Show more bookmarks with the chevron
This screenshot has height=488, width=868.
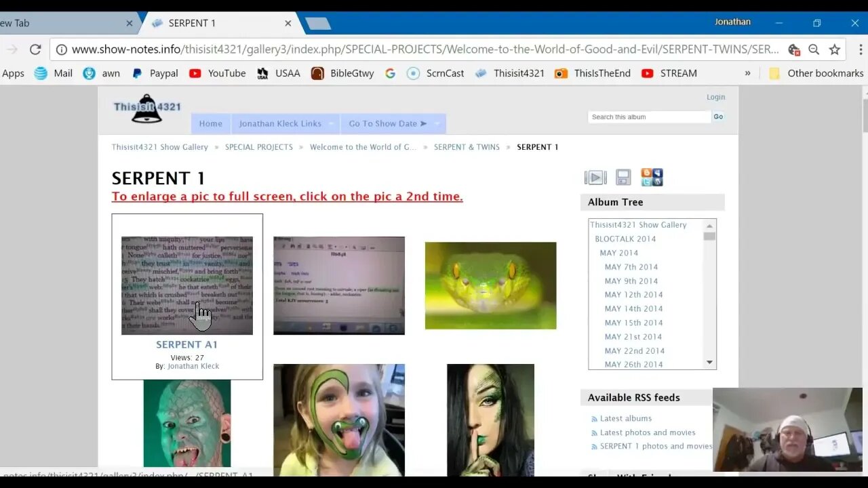tap(747, 73)
